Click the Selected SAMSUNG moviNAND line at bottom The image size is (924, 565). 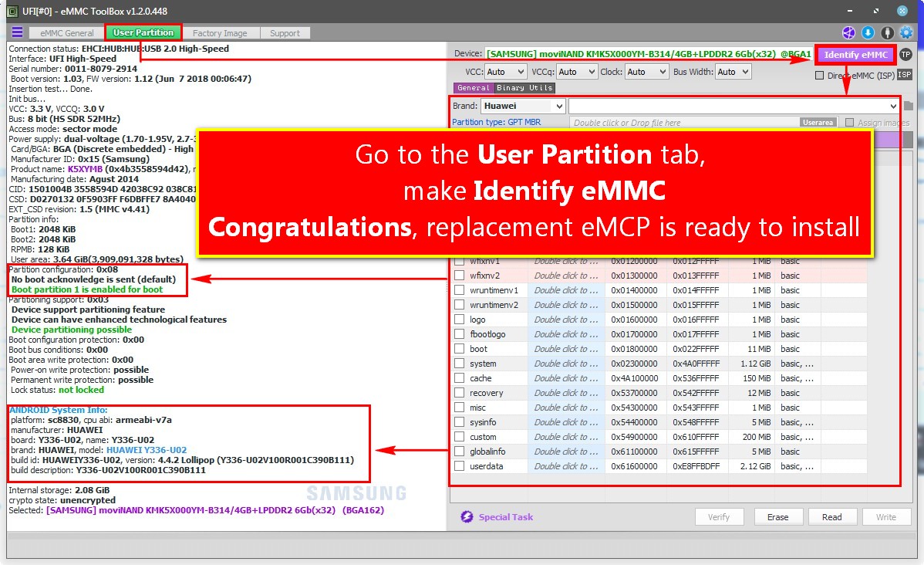(x=196, y=510)
